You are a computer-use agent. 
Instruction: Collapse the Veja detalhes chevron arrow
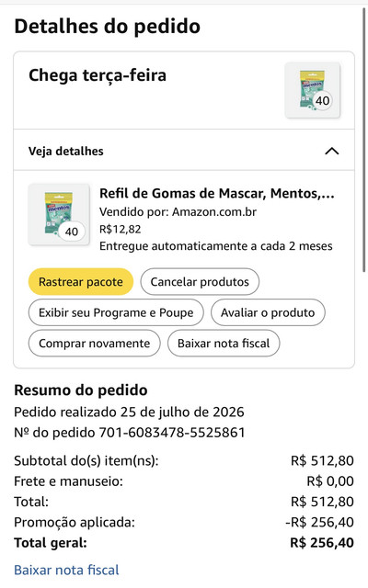click(x=331, y=151)
